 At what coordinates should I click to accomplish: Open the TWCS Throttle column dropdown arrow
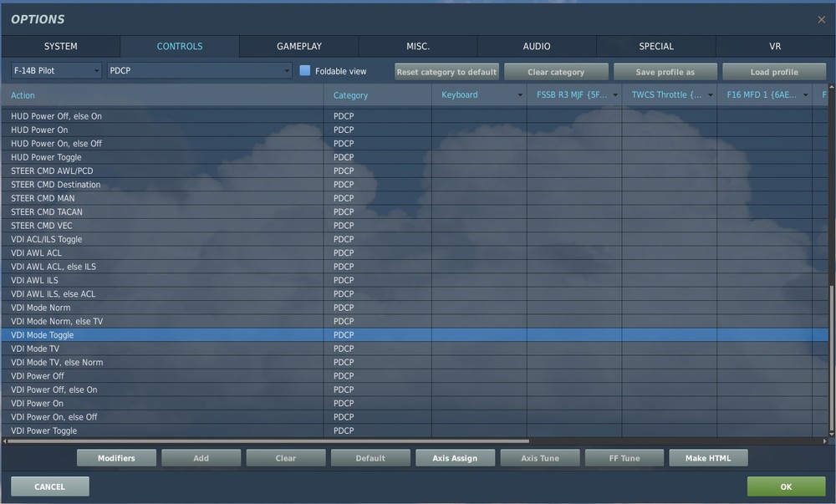pyautogui.click(x=710, y=95)
